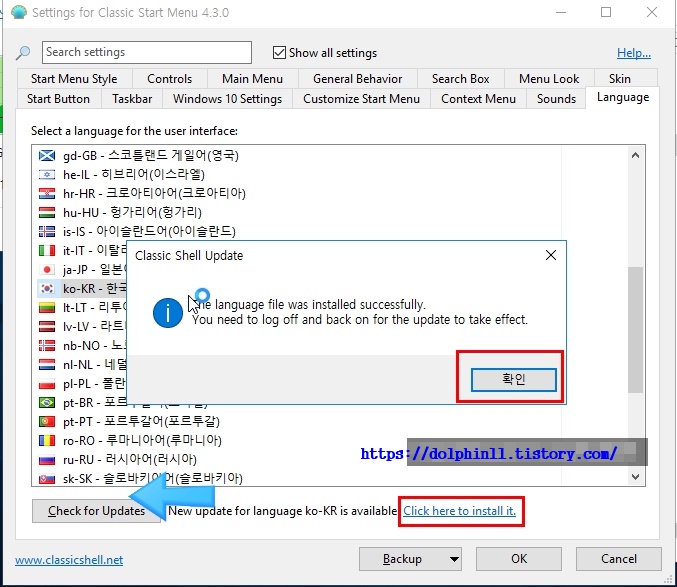
Task: Open Customize Start Menu tab
Action: (x=361, y=99)
